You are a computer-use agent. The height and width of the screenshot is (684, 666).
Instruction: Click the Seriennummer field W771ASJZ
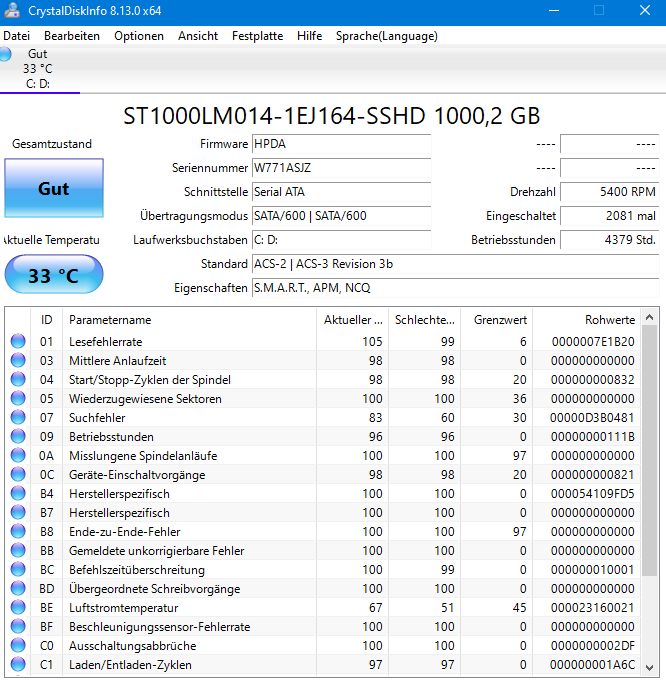pyautogui.click(x=342, y=168)
